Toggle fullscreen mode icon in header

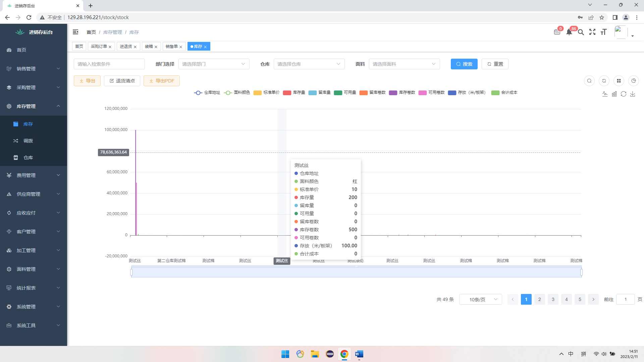592,32
